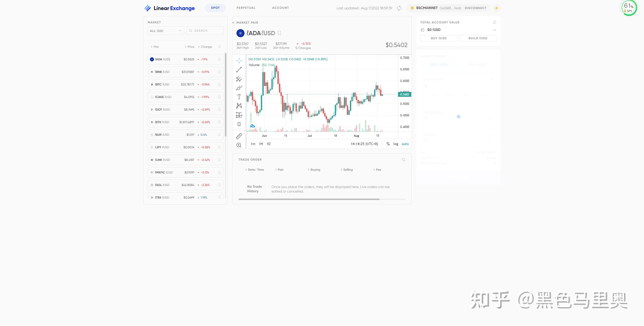Switch to the PERPETUAL tab

(x=246, y=8)
